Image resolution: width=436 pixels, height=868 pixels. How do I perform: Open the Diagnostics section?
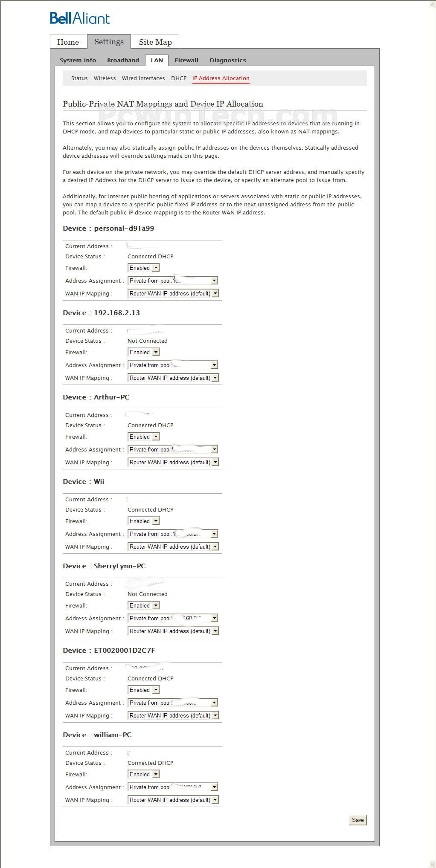click(x=228, y=60)
